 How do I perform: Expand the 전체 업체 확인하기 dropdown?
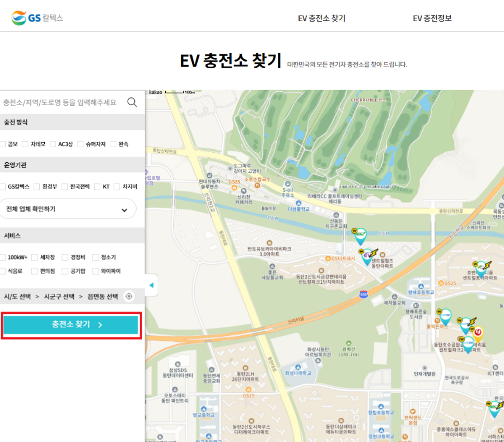(68, 208)
